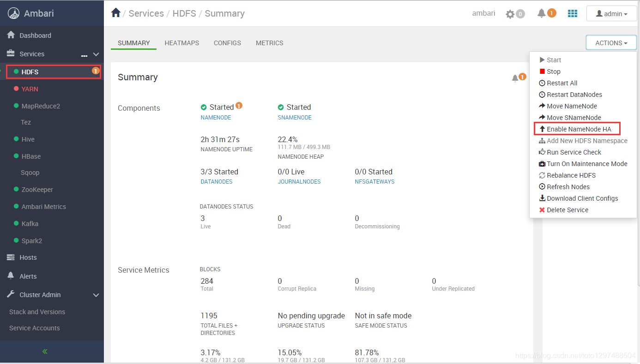Switch to the SUMMARY tab
640x364 pixels.
[x=134, y=43]
